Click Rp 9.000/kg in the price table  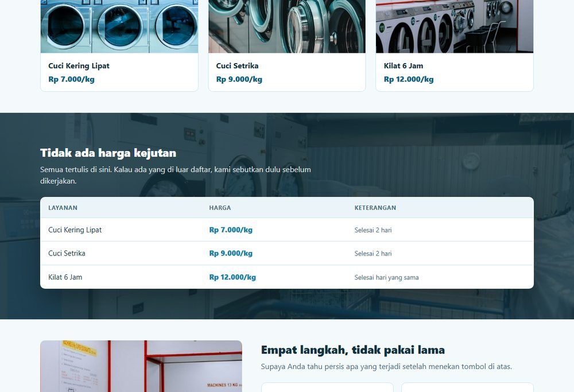pyautogui.click(x=231, y=253)
